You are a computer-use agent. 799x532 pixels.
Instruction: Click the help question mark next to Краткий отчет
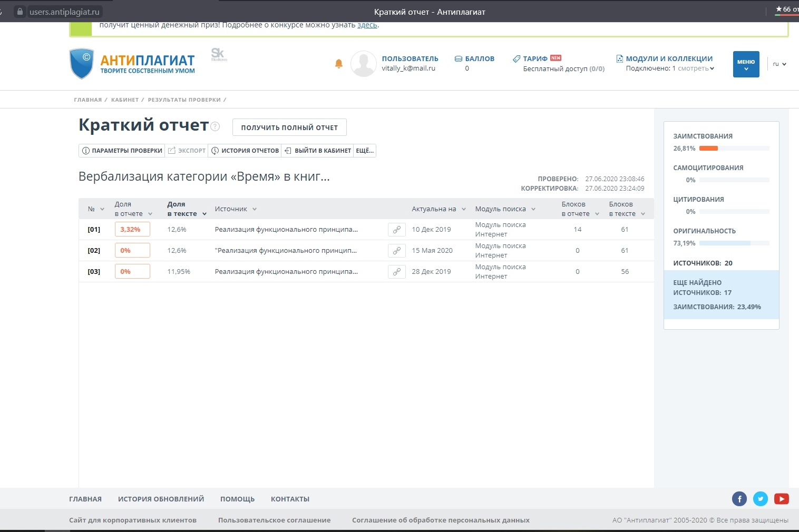click(215, 126)
